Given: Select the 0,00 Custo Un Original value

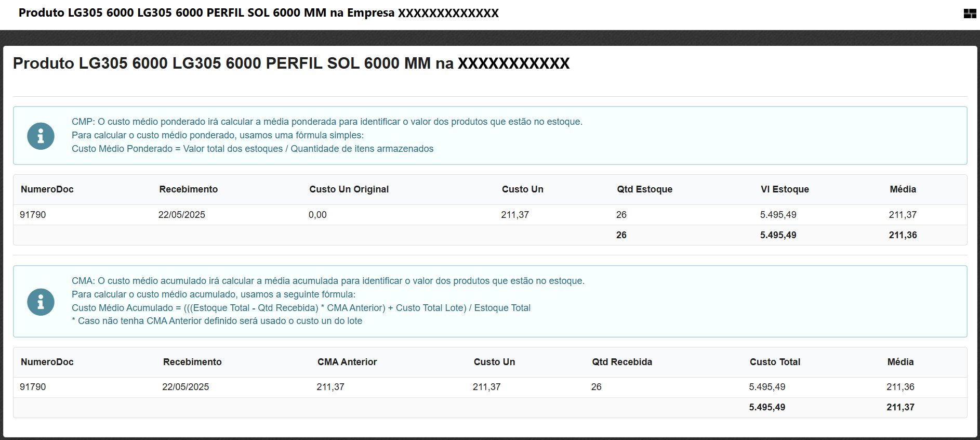Looking at the screenshot, I should pos(317,215).
